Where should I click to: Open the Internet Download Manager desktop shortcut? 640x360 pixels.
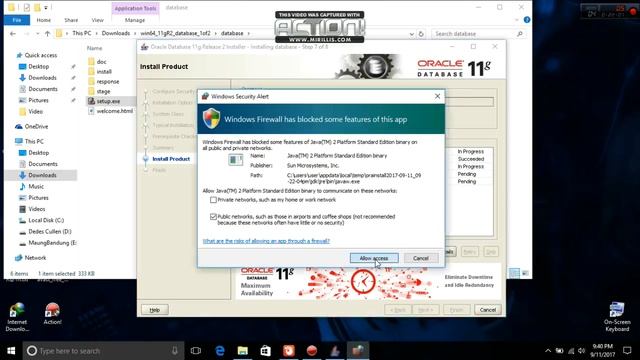(17, 317)
